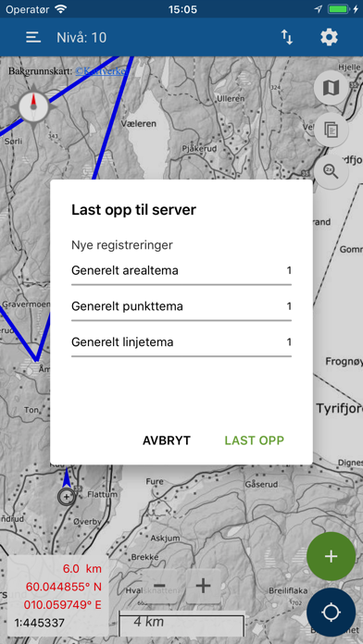Viewport: 363px width, 644px height.
Task: Tap the Nye registreringer heading
Action: (122, 245)
